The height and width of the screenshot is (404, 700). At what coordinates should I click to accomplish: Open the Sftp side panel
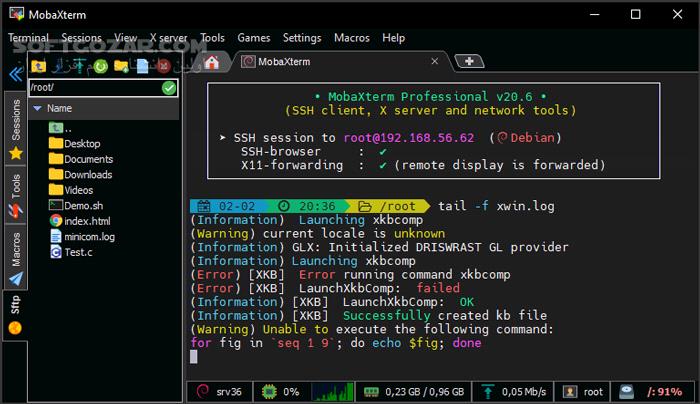[x=15, y=315]
